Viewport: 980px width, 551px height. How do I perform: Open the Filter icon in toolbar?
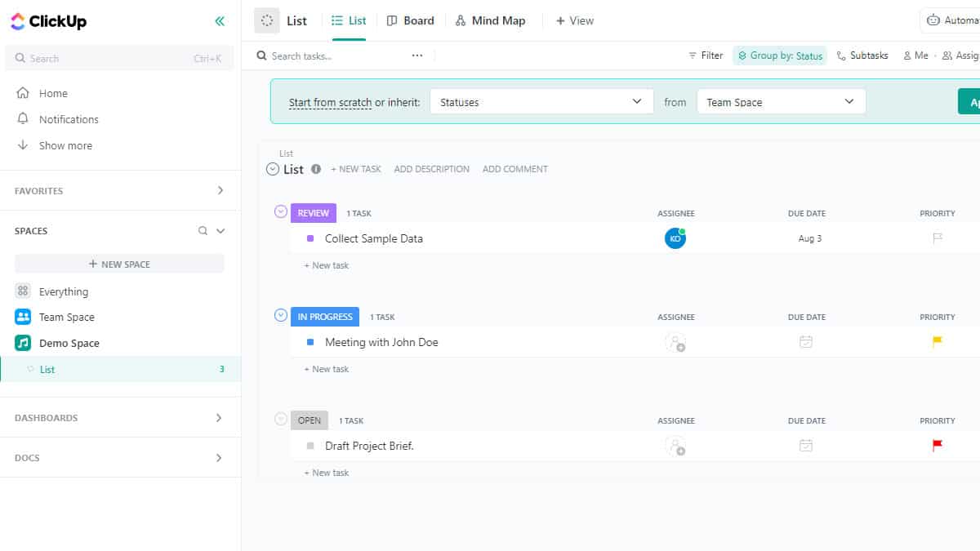pyautogui.click(x=692, y=55)
